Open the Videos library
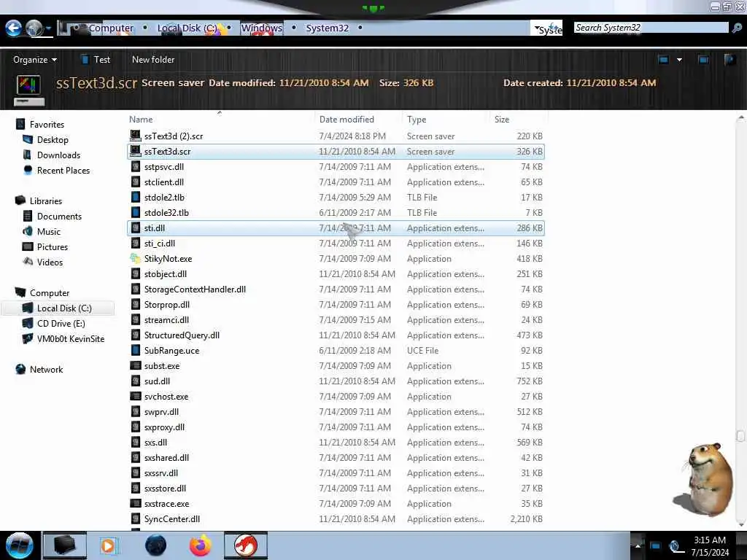The height and width of the screenshot is (560, 747). click(x=50, y=262)
